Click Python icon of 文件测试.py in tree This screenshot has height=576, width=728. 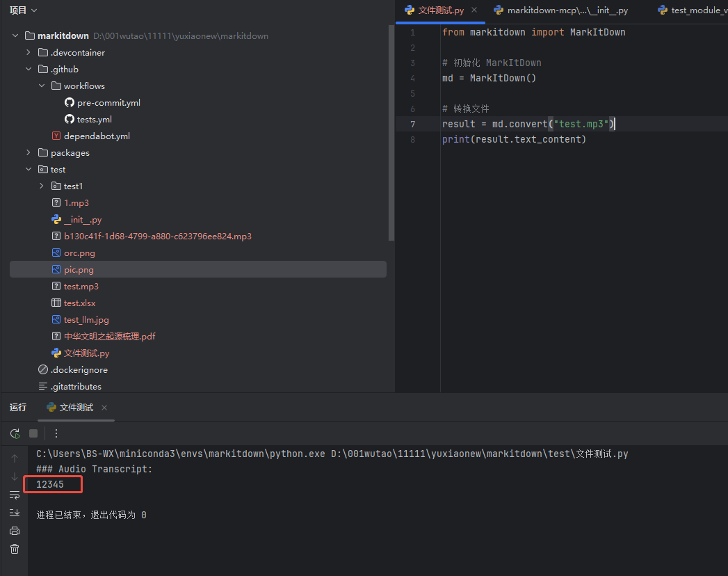56,353
